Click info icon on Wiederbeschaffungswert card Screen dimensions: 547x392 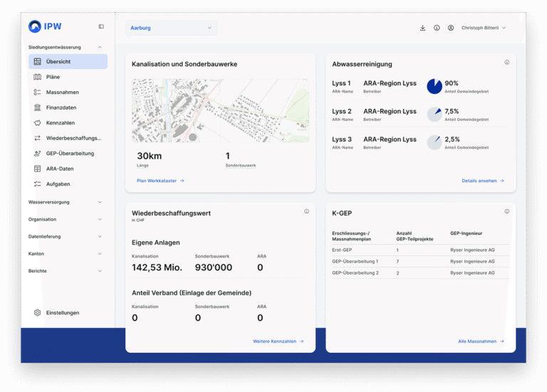click(x=306, y=211)
